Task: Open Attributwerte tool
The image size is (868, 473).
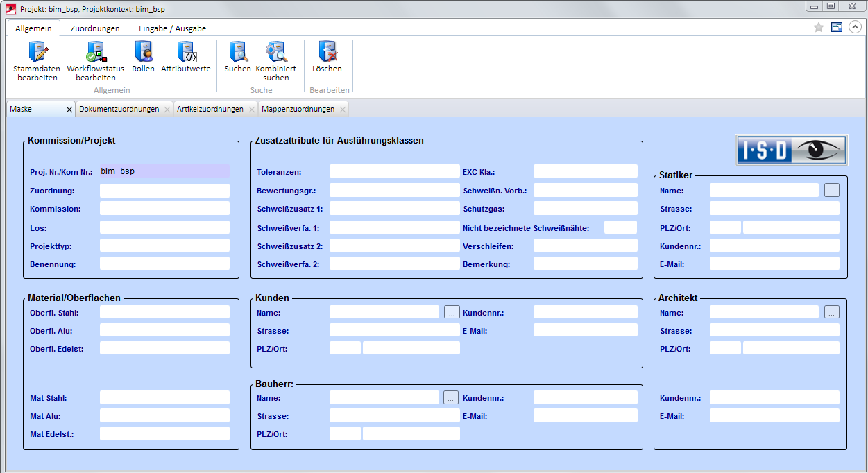Action: (186, 53)
